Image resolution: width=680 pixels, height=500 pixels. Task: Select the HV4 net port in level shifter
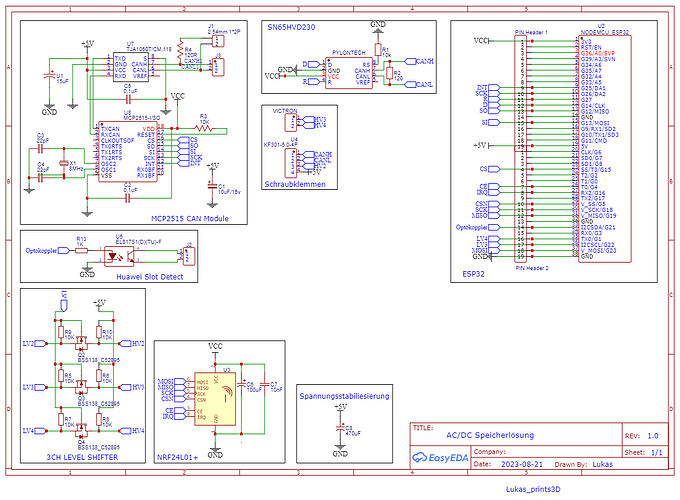(x=132, y=431)
